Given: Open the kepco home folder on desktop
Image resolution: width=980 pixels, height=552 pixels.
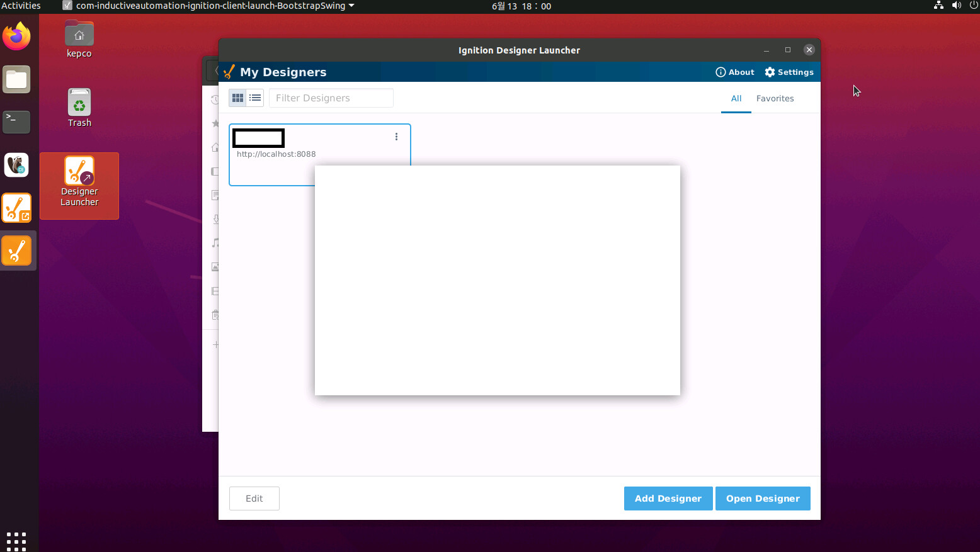Looking at the screenshot, I should point(79,39).
